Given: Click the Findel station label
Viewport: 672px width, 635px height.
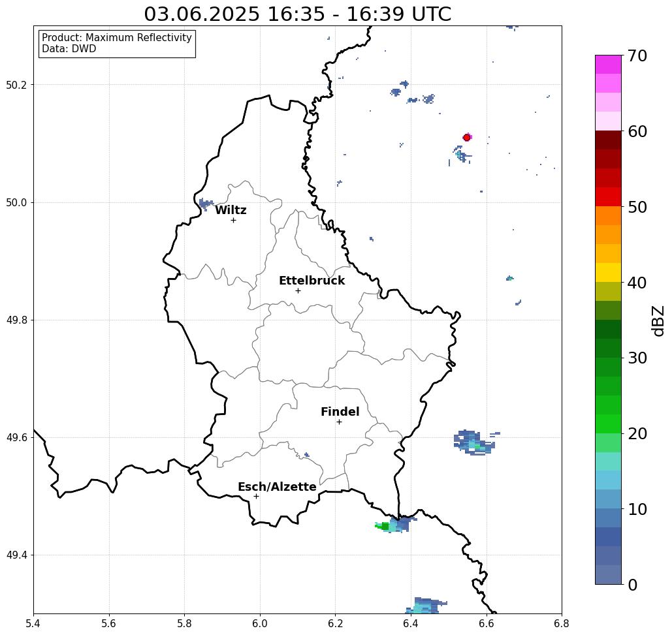Looking at the screenshot, I should [340, 412].
